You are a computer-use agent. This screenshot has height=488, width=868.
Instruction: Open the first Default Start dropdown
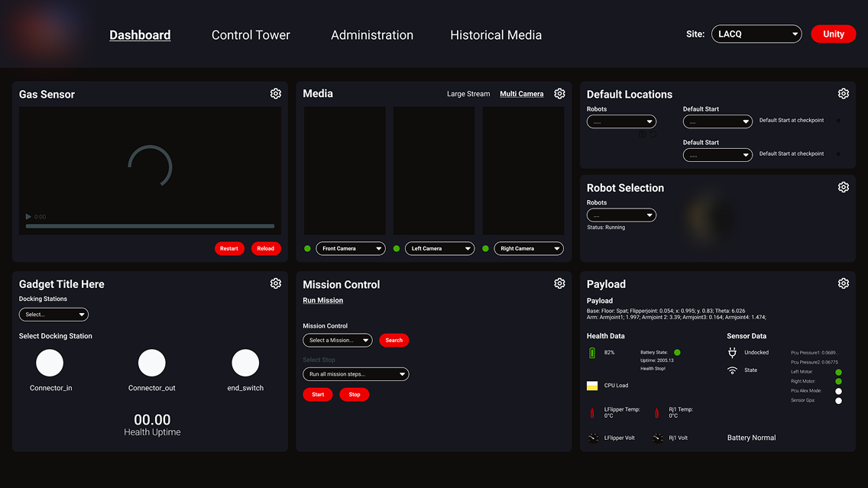coord(718,121)
